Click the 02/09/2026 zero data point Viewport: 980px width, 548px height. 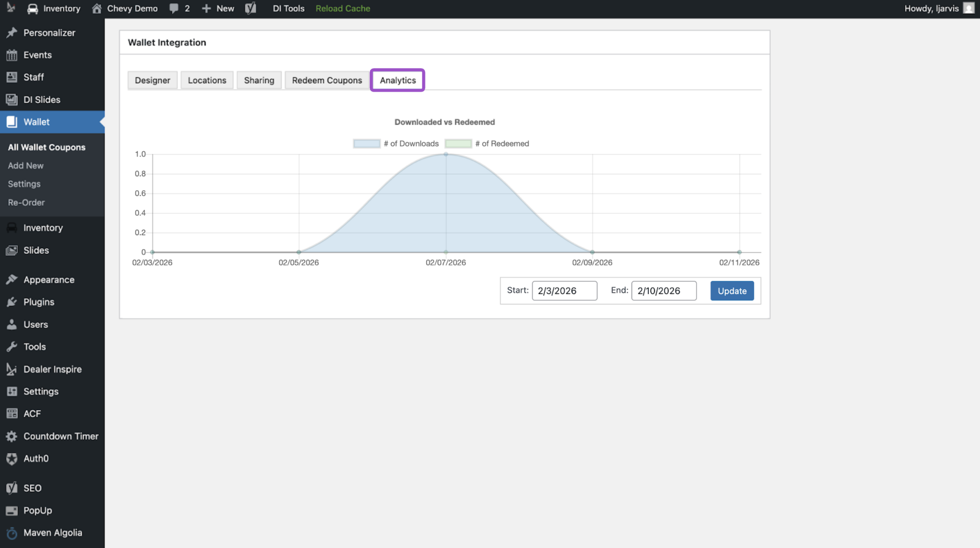pos(592,252)
